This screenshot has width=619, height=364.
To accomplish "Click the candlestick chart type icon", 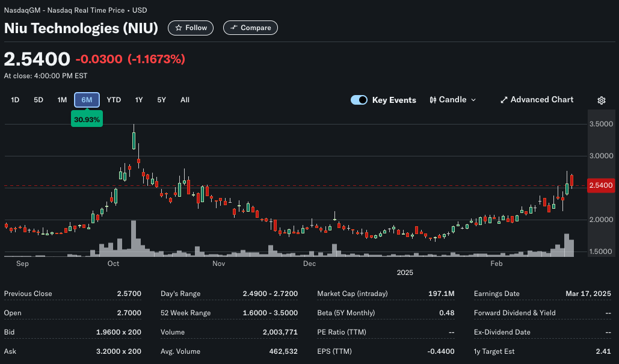I will pyautogui.click(x=433, y=100).
